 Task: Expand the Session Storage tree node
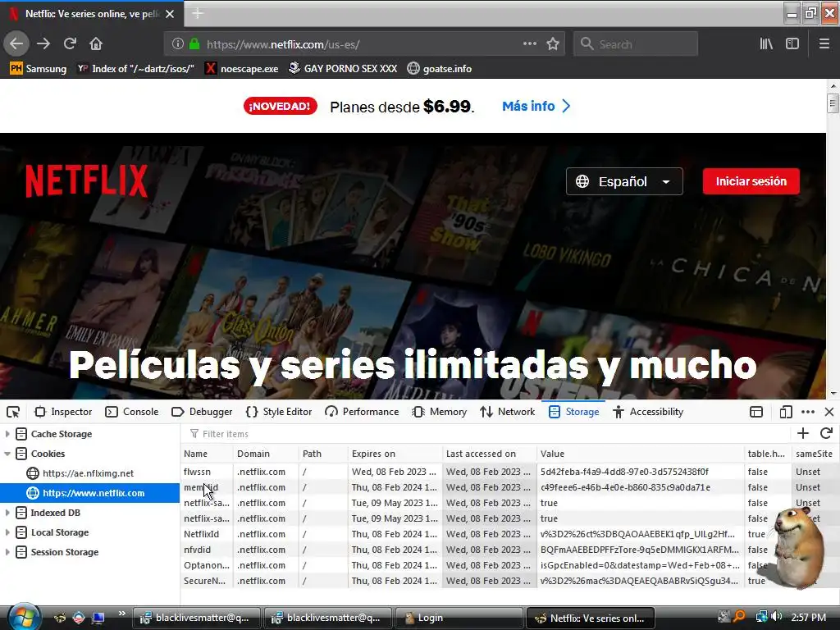pyautogui.click(x=7, y=552)
